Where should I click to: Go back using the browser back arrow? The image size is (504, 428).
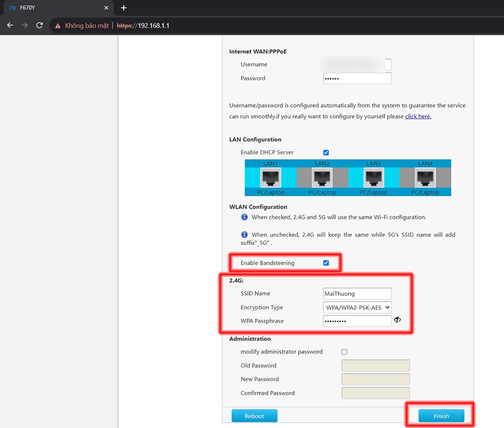10,25
